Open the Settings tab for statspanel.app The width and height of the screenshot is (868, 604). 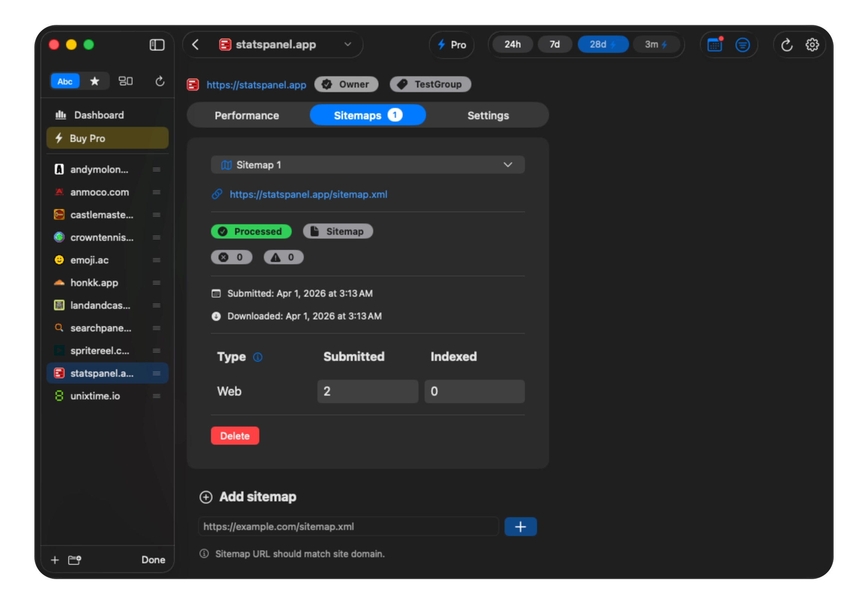click(488, 116)
